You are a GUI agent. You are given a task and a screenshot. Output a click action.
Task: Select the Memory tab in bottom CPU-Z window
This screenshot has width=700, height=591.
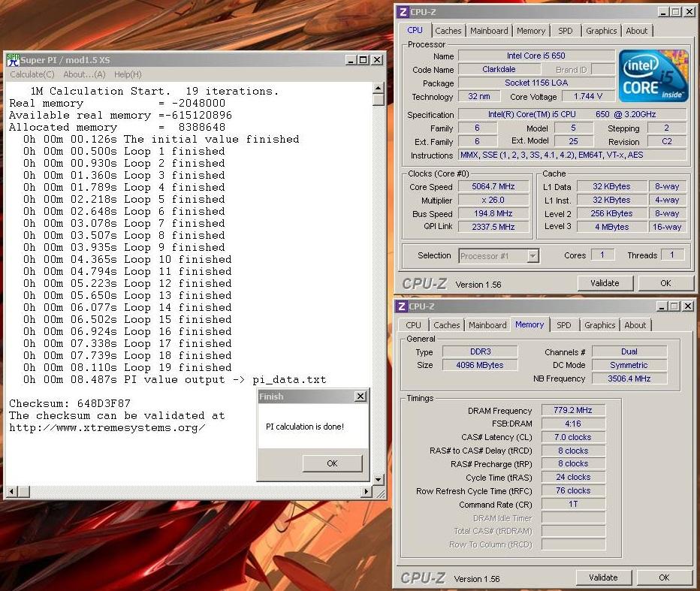(x=530, y=324)
